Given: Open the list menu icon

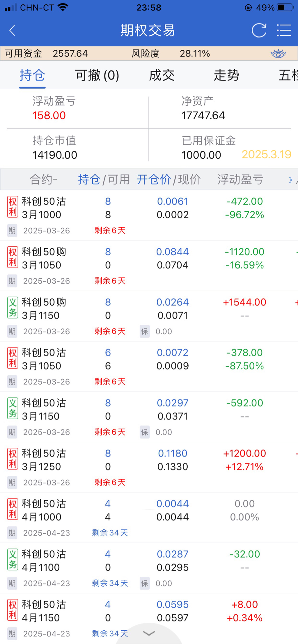Looking at the screenshot, I should pos(284,30).
